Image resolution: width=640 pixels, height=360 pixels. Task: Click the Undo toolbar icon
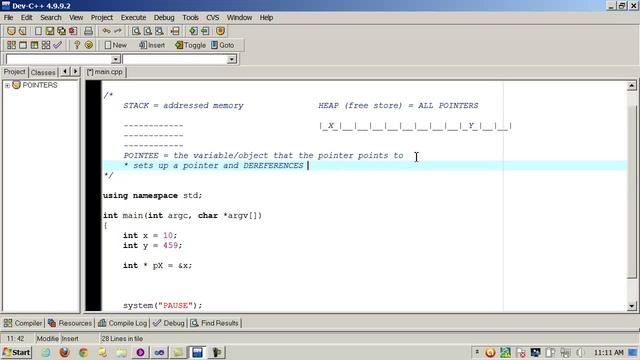point(107,31)
